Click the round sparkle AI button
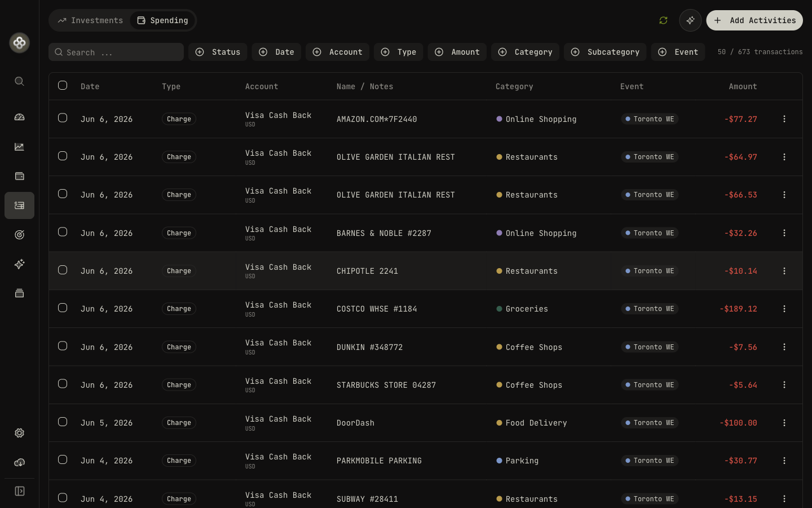This screenshot has width=812, height=508. (x=690, y=20)
